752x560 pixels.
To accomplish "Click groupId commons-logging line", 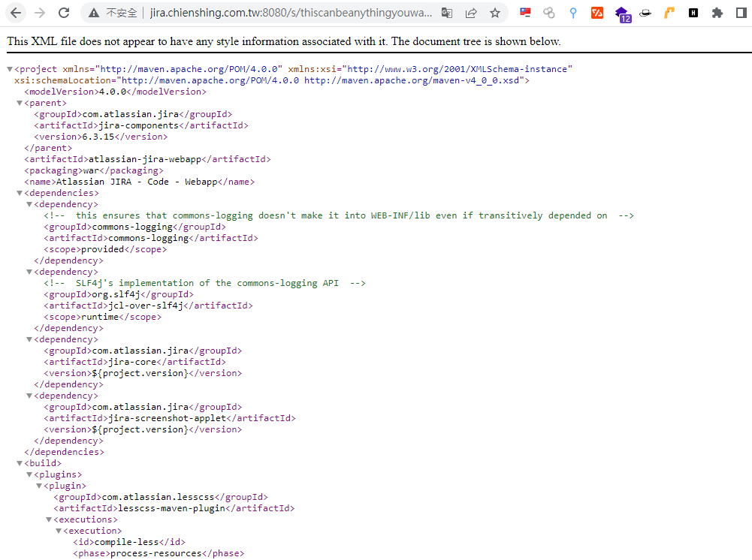I will tap(134, 227).
